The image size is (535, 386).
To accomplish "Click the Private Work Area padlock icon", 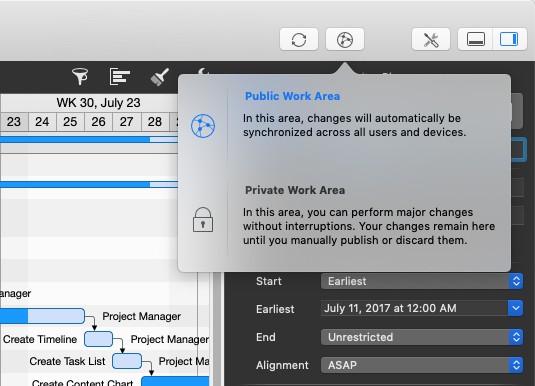I will click(203, 219).
